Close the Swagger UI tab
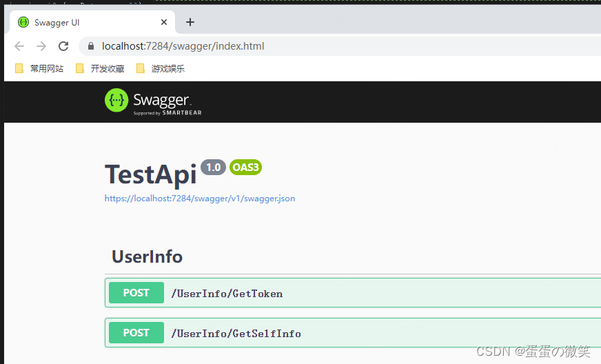Image resolution: width=601 pixels, height=364 pixels. [x=164, y=22]
